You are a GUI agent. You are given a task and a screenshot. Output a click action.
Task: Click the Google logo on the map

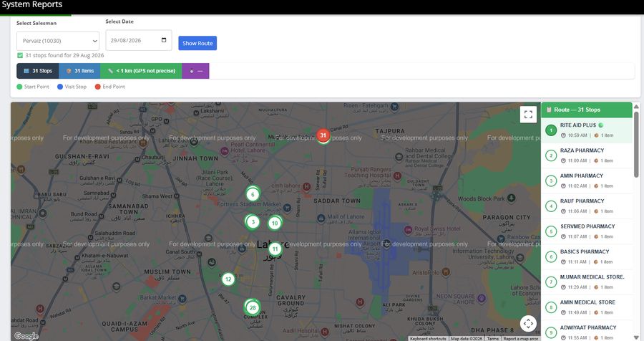pyautogui.click(x=26, y=336)
